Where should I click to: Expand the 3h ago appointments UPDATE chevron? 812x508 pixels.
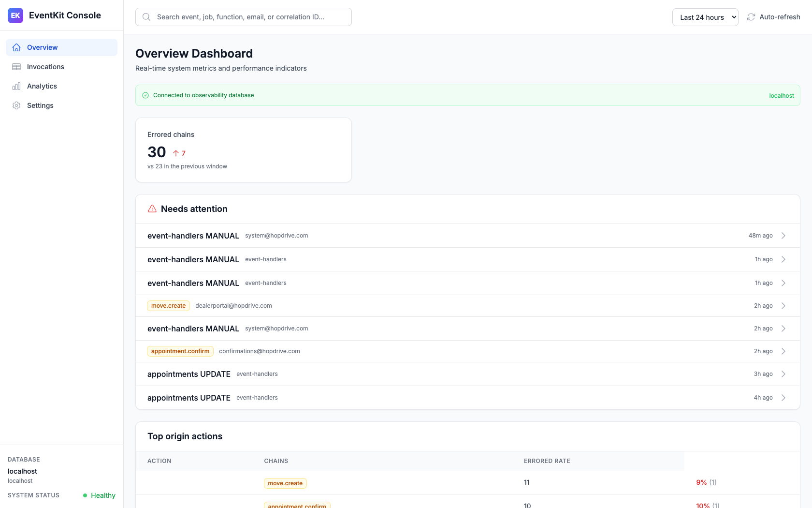click(783, 374)
